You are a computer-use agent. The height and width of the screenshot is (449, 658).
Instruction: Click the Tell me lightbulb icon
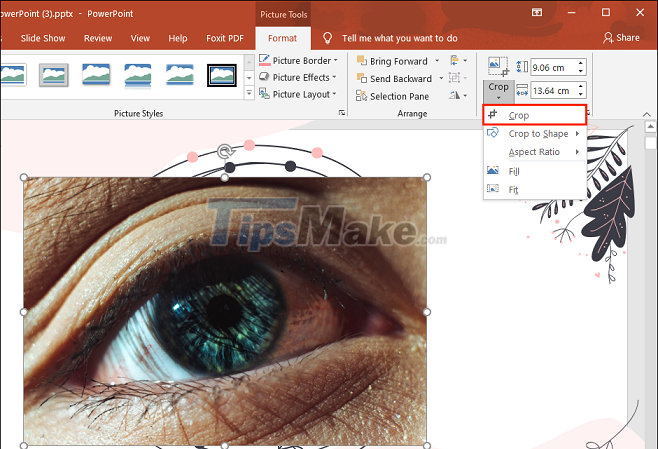pyautogui.click(x=327, y=38)
